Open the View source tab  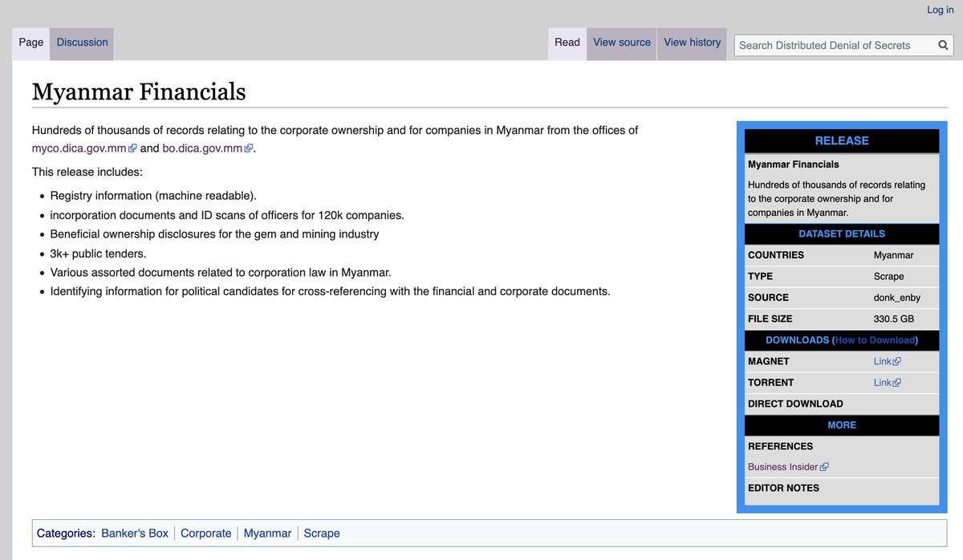[x=622, y=43]
